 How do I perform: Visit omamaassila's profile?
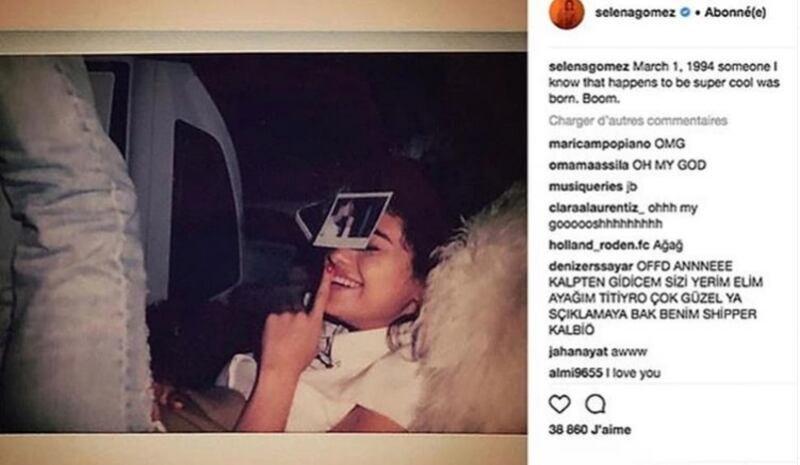coord(589,165)
